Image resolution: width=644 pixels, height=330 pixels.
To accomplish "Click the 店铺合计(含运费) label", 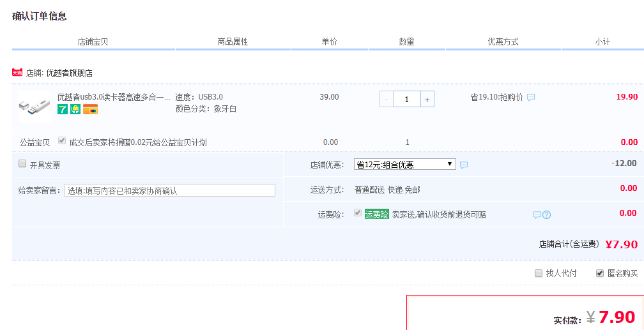I will (570, 244).
